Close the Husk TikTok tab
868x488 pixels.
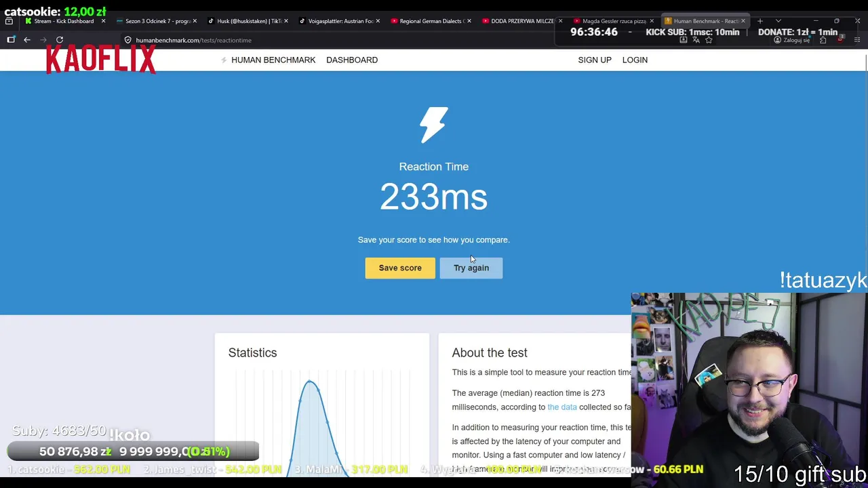285,21
